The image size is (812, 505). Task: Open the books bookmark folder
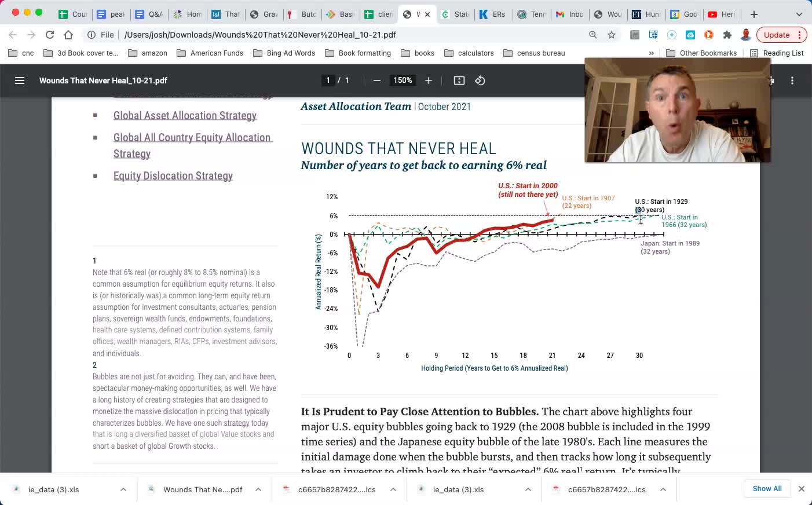pos(418,53)
